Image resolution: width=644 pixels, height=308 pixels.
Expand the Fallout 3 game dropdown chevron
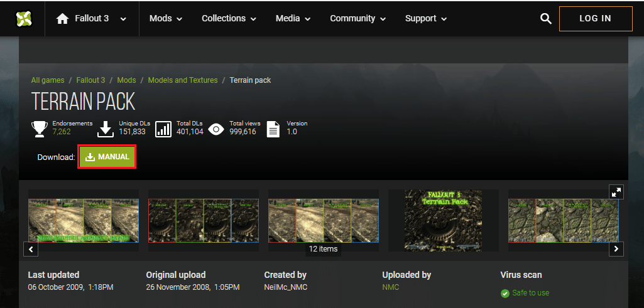coord(123,19)
